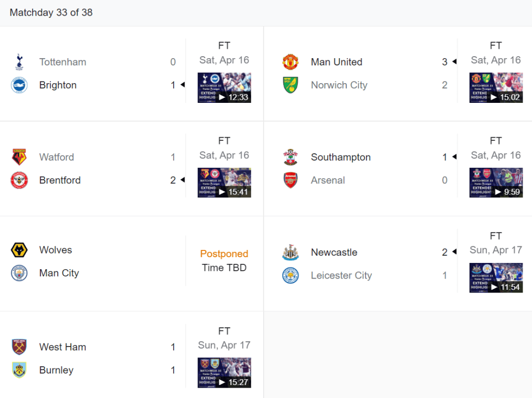Click the Brentford club crest
This screenshot has height=398, width=532.
click(x=19, y=180)
